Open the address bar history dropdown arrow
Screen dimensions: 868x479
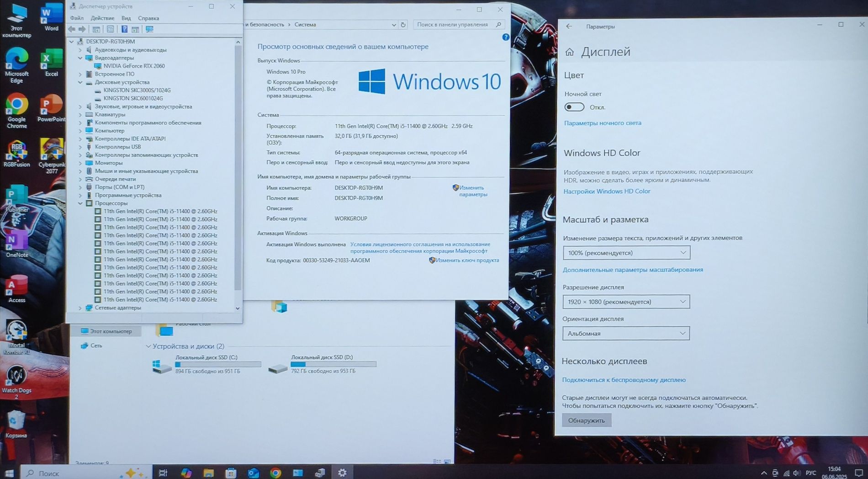click(394, 25)
